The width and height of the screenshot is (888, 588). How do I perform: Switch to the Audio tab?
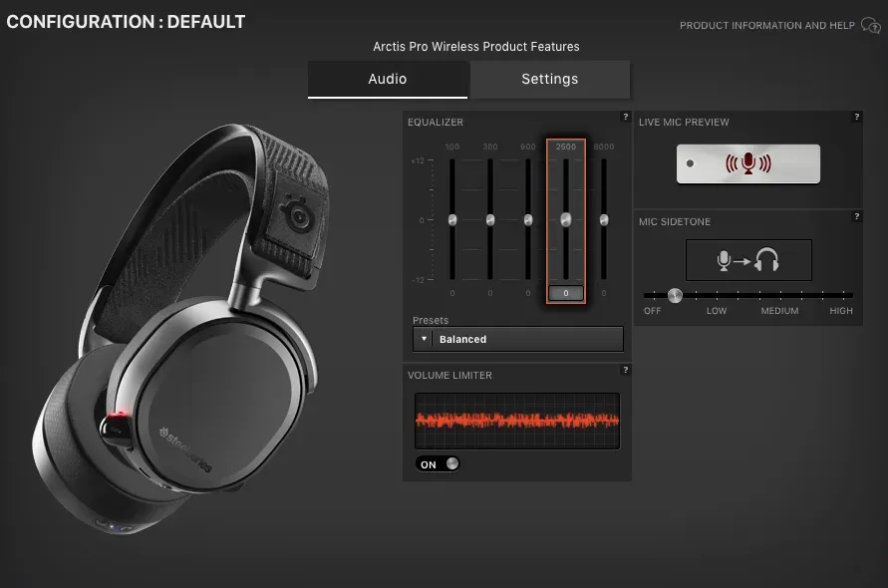pos(388,80)
